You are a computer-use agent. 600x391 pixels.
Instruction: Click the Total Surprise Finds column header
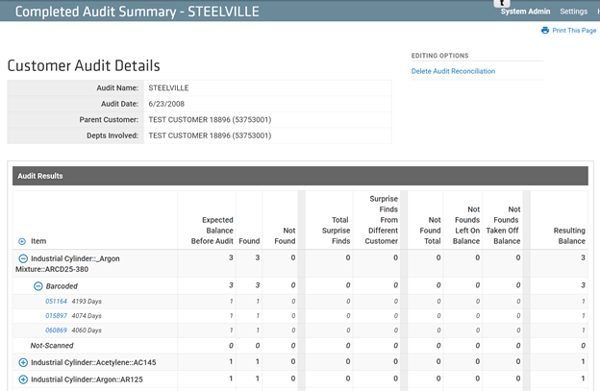pyautogui.click(x=336, y=231)
